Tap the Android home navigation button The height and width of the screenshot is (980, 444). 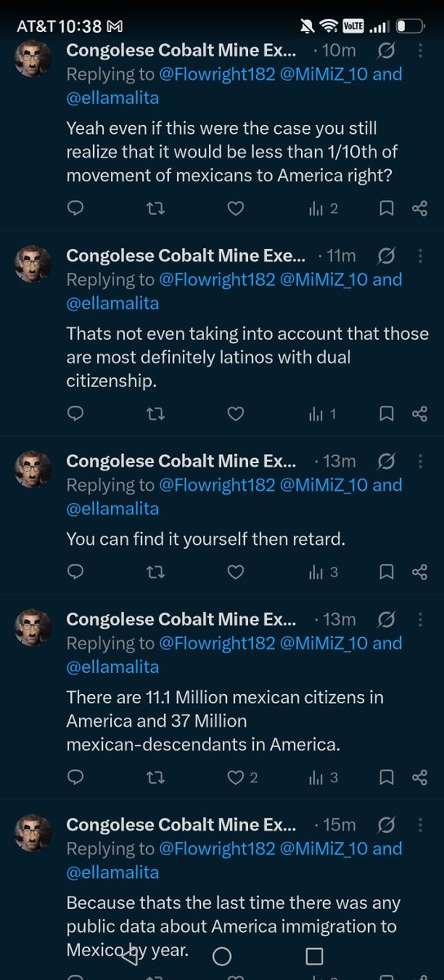coord(221,956)
